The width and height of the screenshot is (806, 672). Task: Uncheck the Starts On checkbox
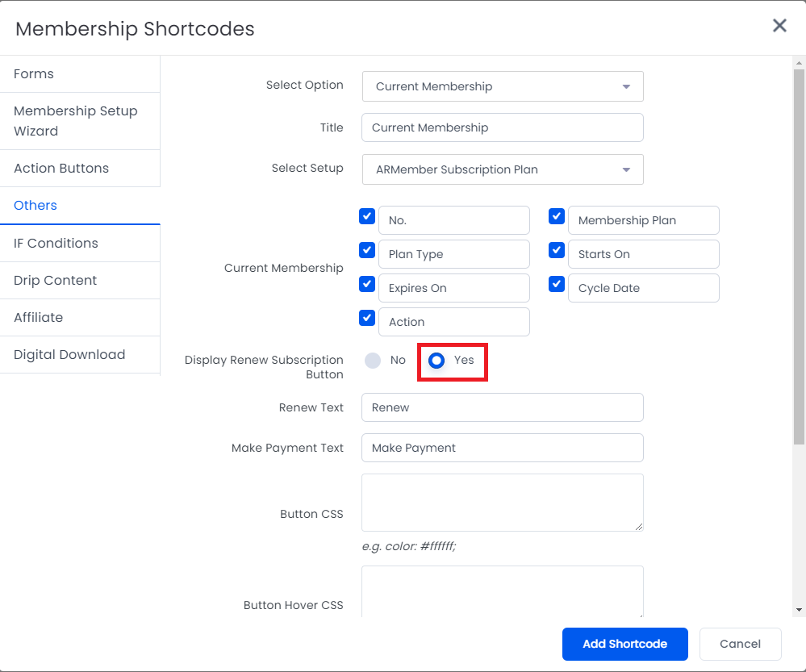[x=557, y=250]
